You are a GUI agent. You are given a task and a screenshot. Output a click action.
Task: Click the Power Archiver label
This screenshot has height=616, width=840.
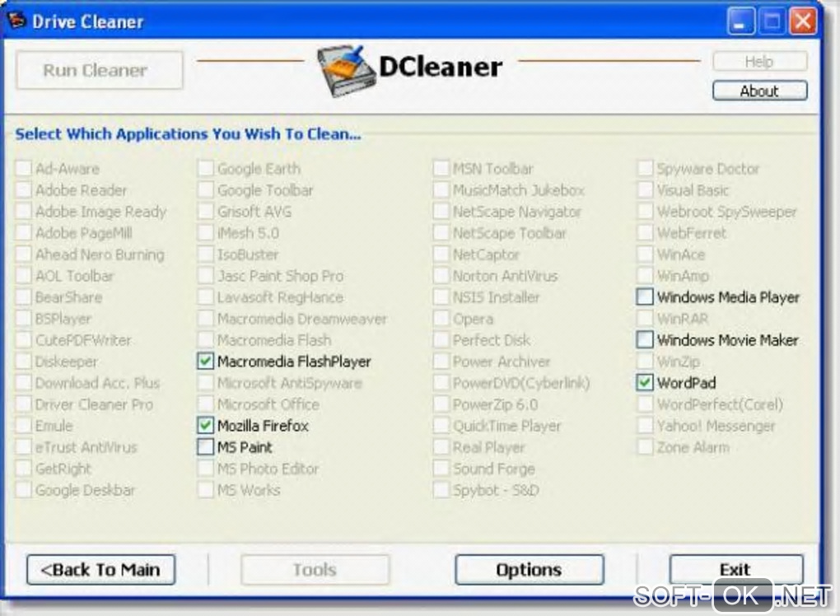click(502, 362)
